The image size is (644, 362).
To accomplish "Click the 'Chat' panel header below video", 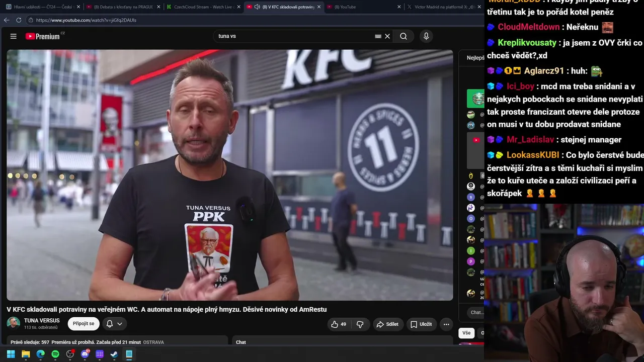I will (241, 342).
